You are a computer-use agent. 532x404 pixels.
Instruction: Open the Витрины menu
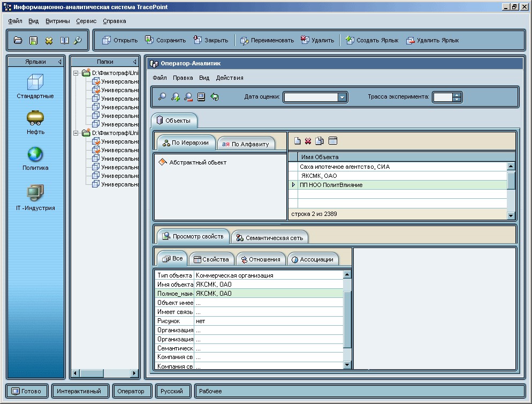(58, 21)
